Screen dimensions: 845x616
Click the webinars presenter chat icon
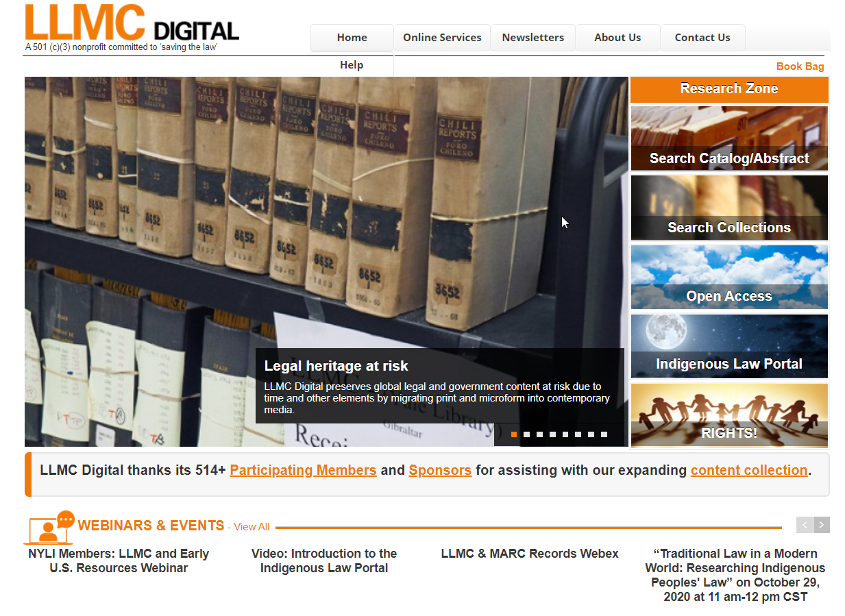click(49, 527)
